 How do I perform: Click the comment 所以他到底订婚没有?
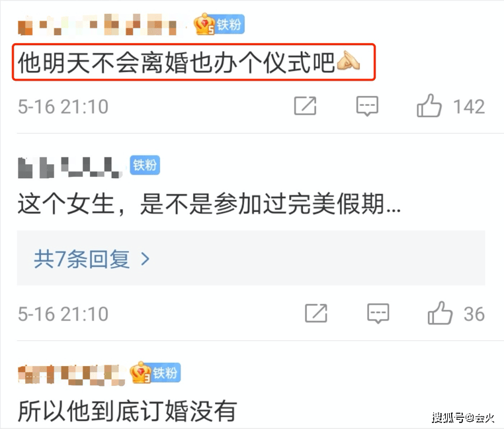127,411
